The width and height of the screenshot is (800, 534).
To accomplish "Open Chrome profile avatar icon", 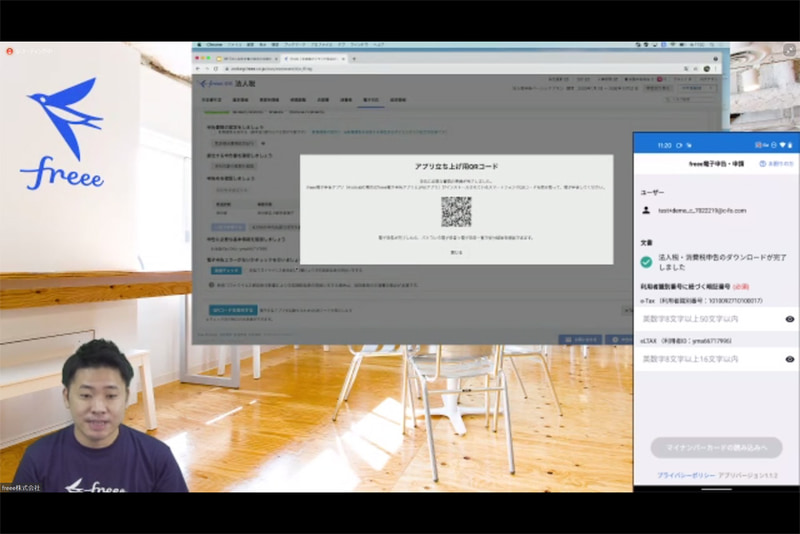I will (x=707, y=68).
